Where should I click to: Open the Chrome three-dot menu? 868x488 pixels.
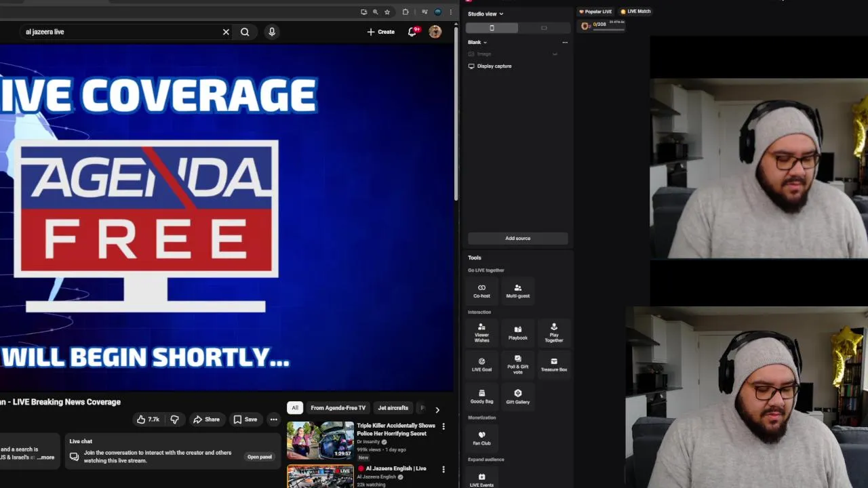coord(450,12)
